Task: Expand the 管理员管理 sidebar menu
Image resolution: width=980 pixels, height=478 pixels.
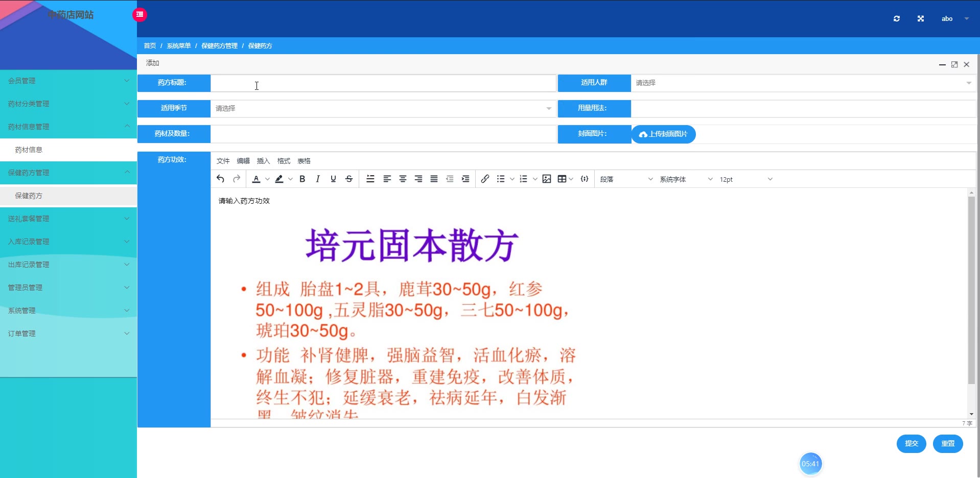Action: pos(68,288)
